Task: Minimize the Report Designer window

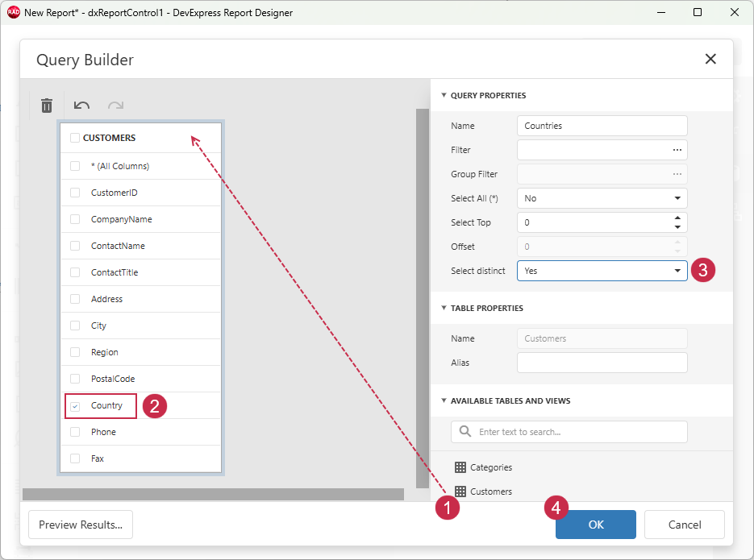Action: pos(661,12)
